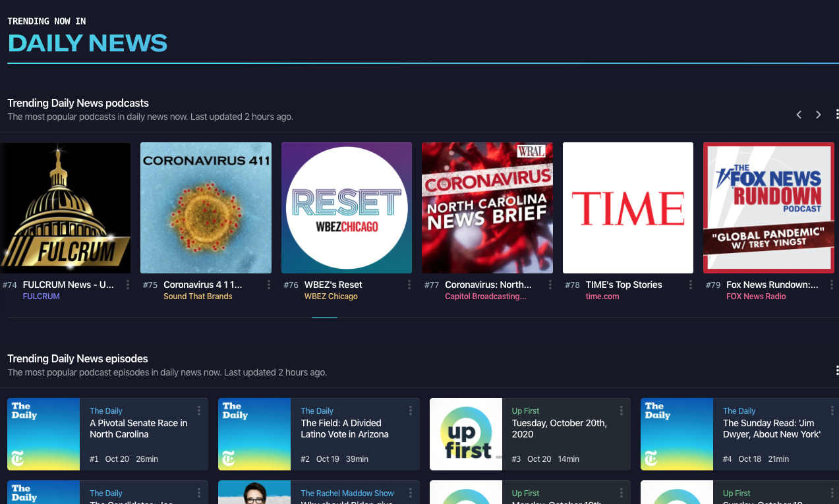Open the Up First artwork for episode #3
Image resolution: width=839 pixels, height=504 pixels.
pos(466,434)
